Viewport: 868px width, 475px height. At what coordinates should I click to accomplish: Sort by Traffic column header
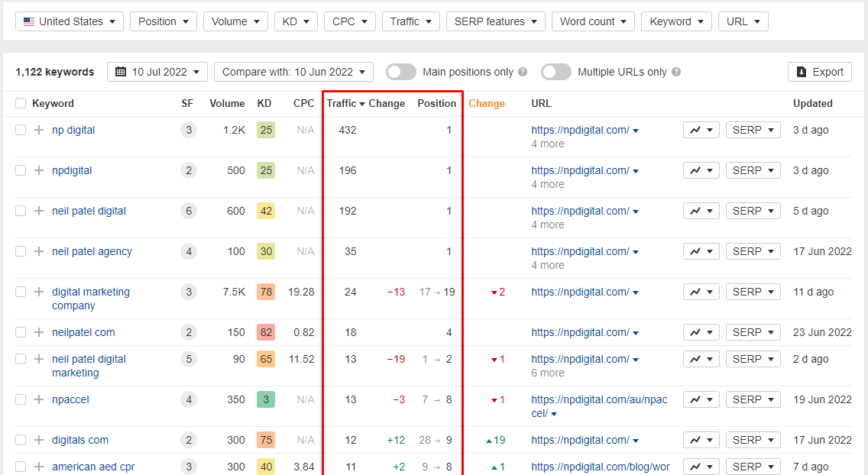345,103
